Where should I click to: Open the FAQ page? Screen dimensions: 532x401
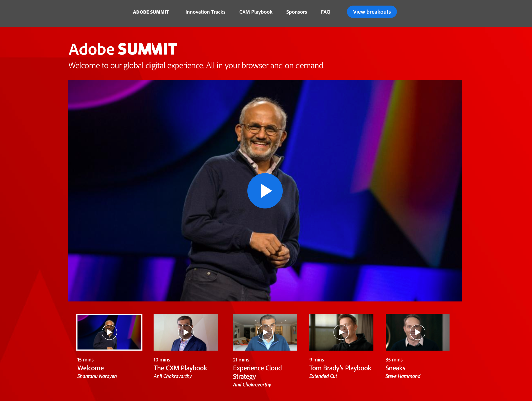tap(325, 12)
